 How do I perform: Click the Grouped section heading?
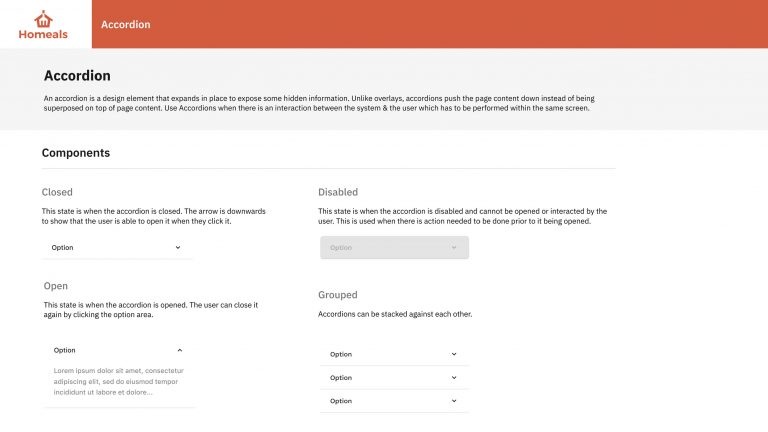click(x=337, y=295)
